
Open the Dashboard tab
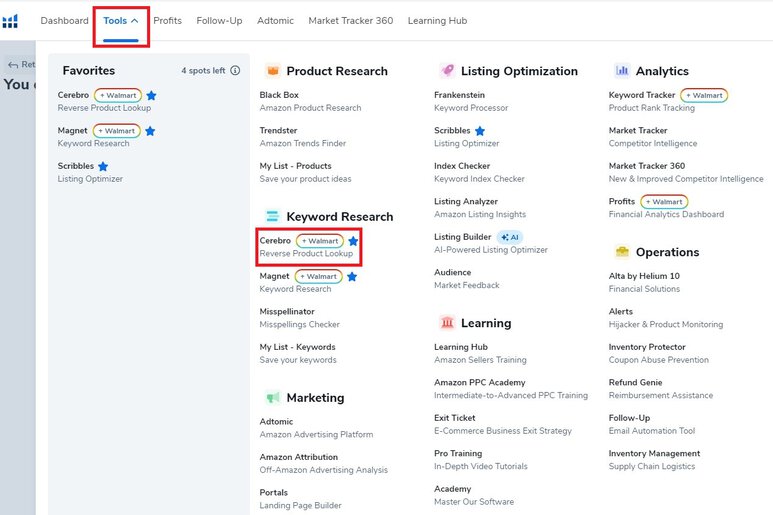point(65,21)
